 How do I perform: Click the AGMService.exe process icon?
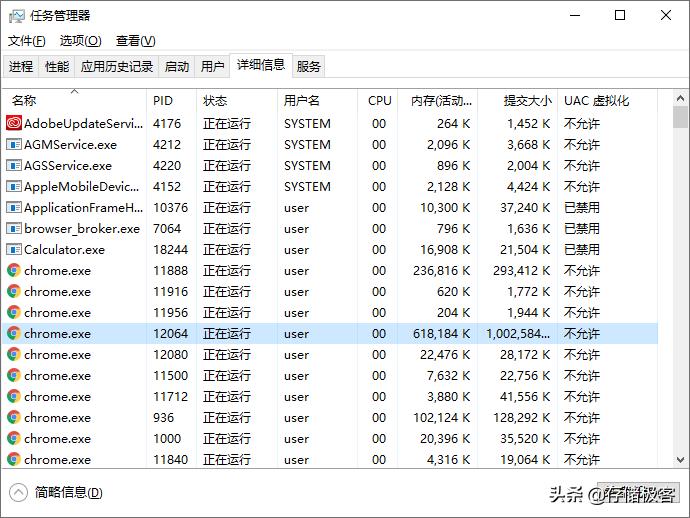pos(14,144)
